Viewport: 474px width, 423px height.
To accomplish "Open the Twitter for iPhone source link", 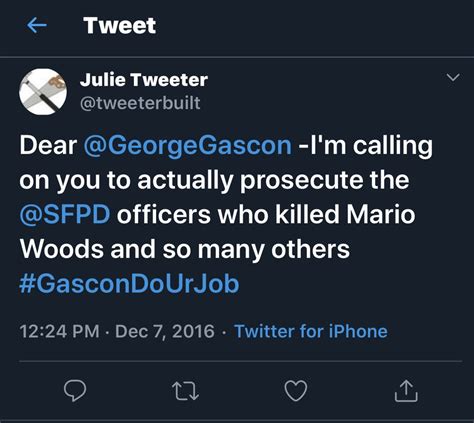I will pyautogui.click(x=311, y=331).
